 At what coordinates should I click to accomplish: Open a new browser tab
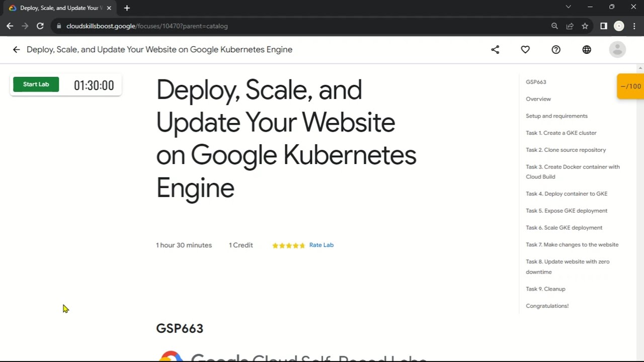(127, 8)
